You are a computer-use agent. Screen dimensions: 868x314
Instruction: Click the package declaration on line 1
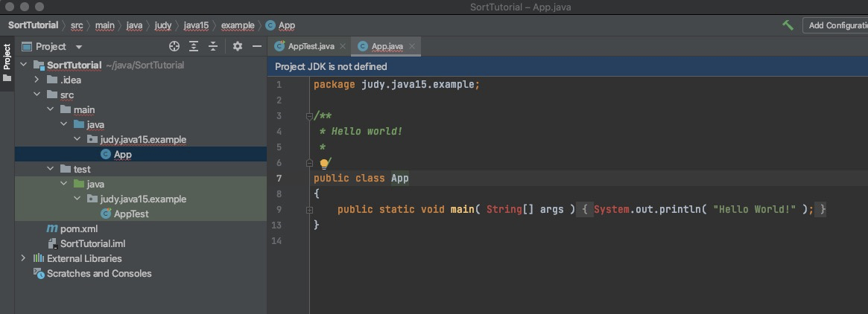click(x=396, y=85)
